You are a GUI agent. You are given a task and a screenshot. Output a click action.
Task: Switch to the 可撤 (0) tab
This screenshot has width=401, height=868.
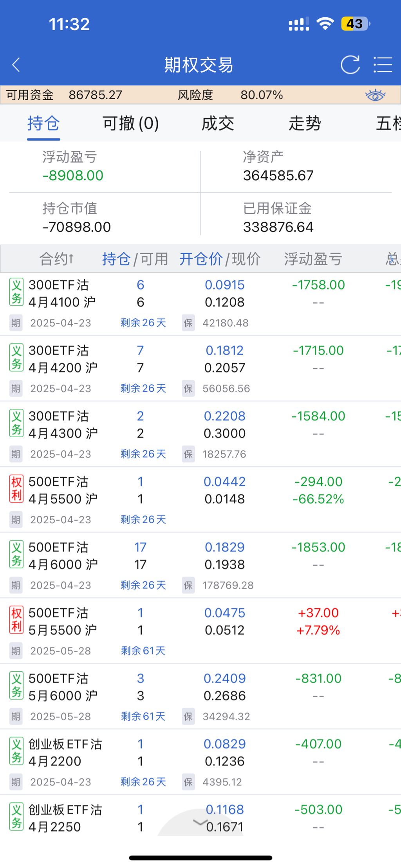pos(130,124)
